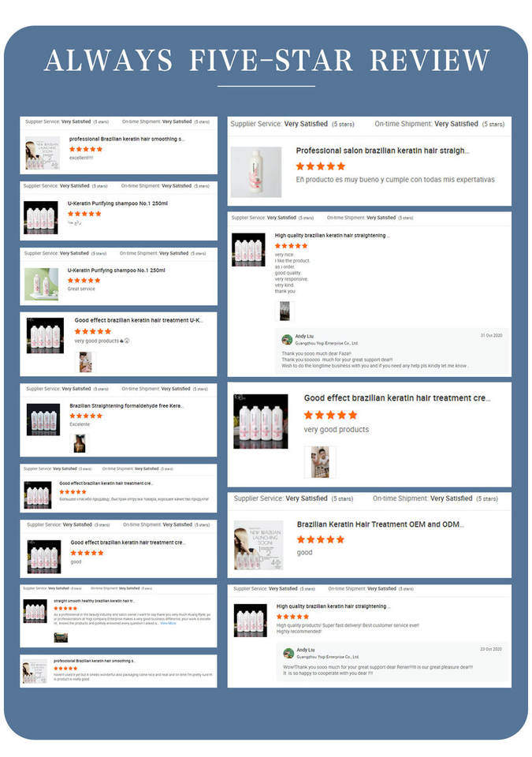Viewport: 532px width, 757px height.
Task: Open the green-background product image beside 'Great service'
Action: 42,285
